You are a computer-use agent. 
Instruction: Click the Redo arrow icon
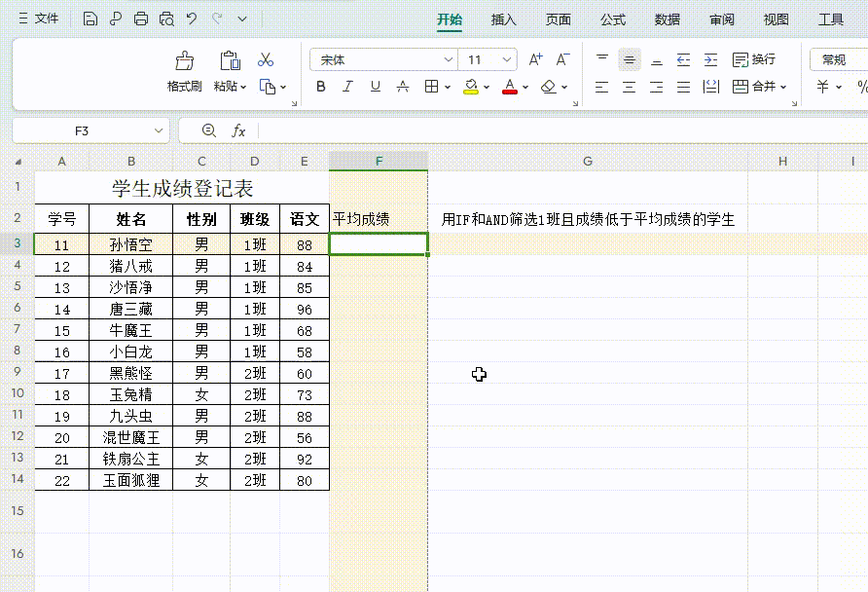point(217,18)
